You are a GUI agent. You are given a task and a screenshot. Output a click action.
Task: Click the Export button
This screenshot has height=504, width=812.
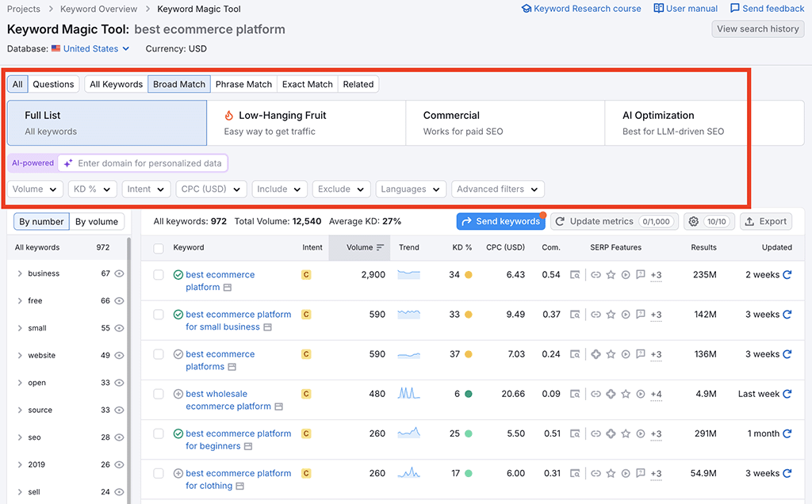(x=765, y=221)
